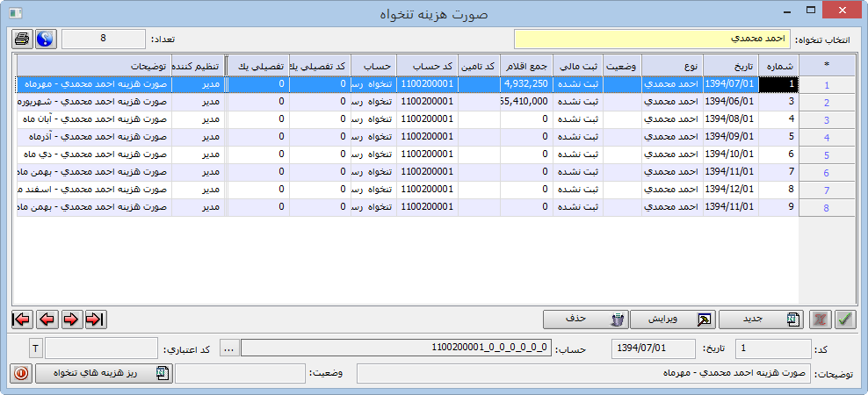Select row indicator number 8
Viewport: 868px width, 395px height.
point(827,209)
